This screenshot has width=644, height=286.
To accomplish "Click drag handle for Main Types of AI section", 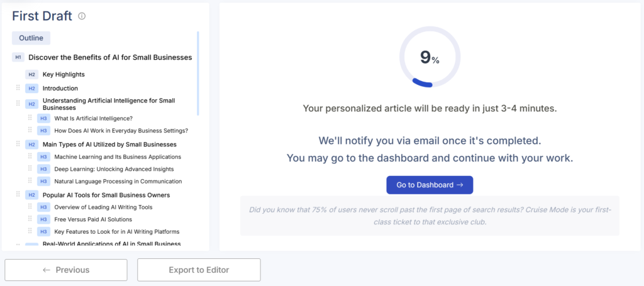I will tap(18, 144).
